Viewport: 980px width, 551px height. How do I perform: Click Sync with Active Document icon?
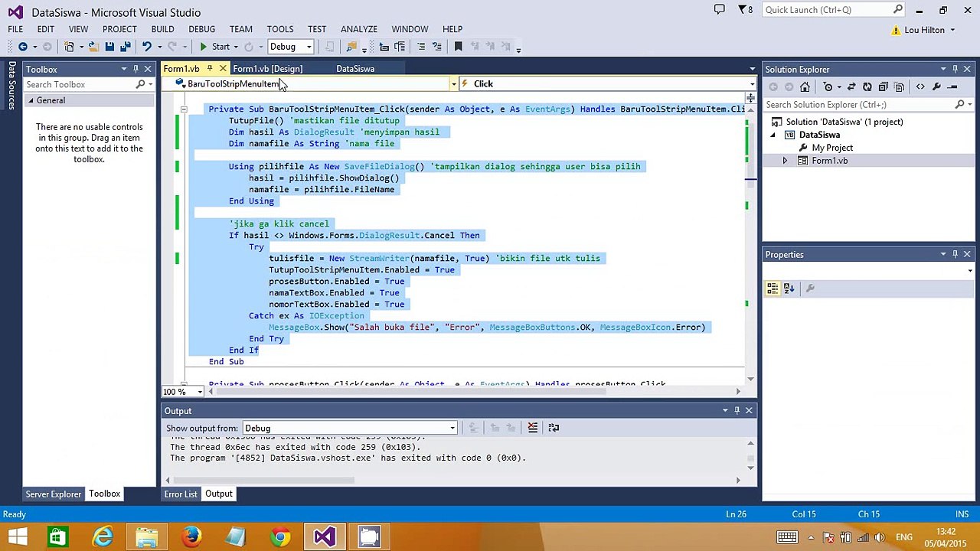[851, 87]
